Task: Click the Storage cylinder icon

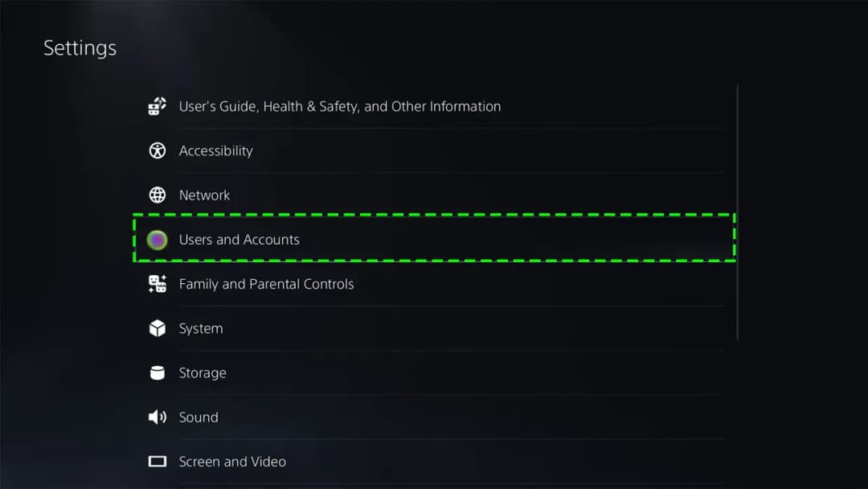Action: point(158,372)
